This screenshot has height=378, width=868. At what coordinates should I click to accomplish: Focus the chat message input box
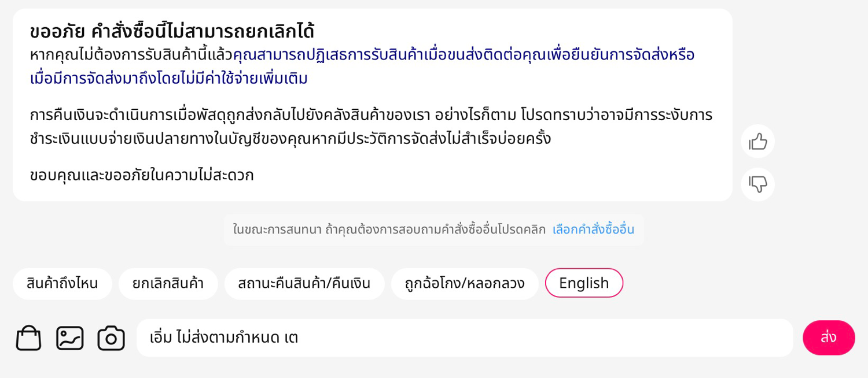[465, 338]
